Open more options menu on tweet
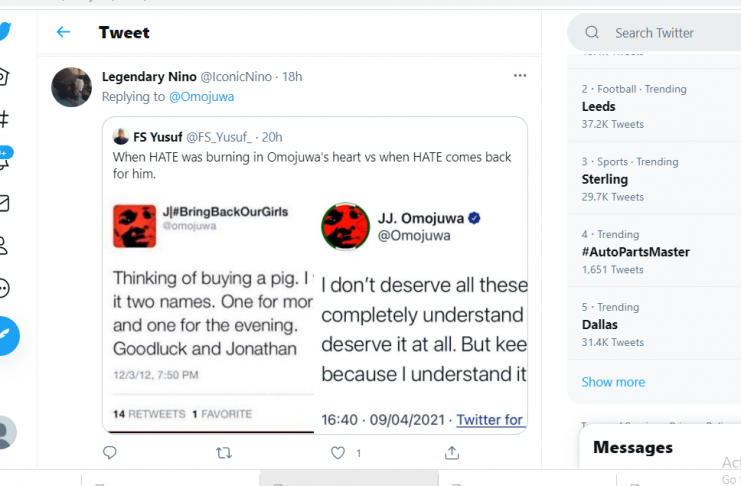The width and height of the screenshot is (741, 486). pyautogui.click(x=519, y=76)
